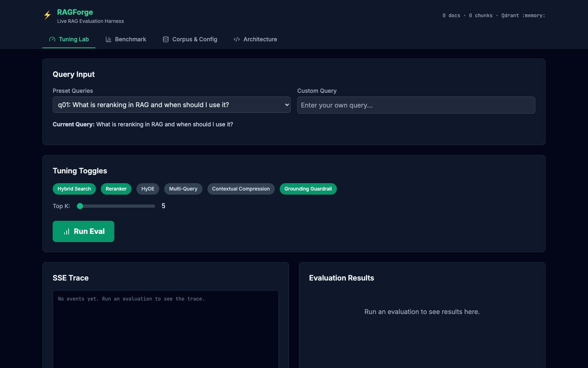Click the Top K value 5
The image size is (588, 368).
[x=163, y=206]
